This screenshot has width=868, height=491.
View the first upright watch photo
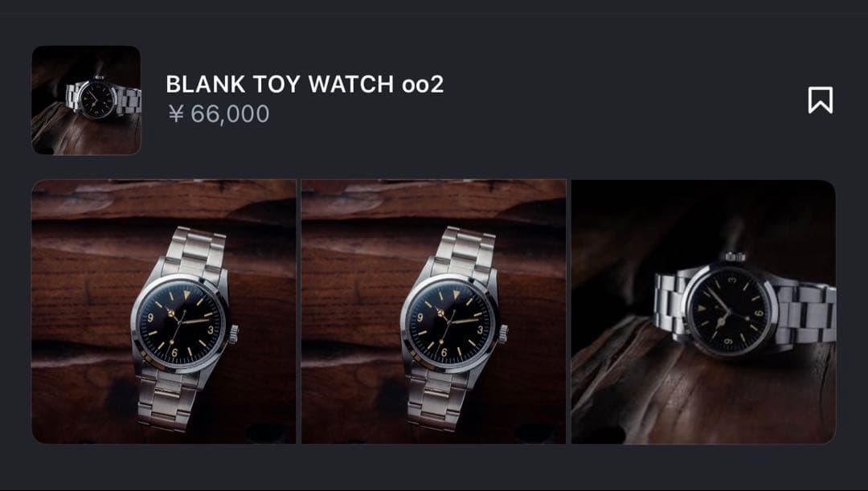tap(164, 312)
